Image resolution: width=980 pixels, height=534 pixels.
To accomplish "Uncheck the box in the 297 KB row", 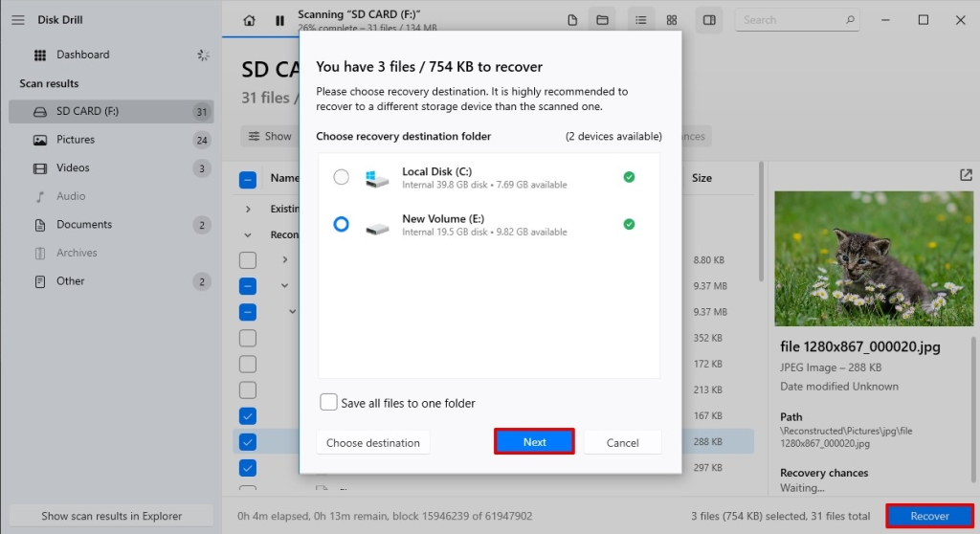I will [x=248, y=468].
